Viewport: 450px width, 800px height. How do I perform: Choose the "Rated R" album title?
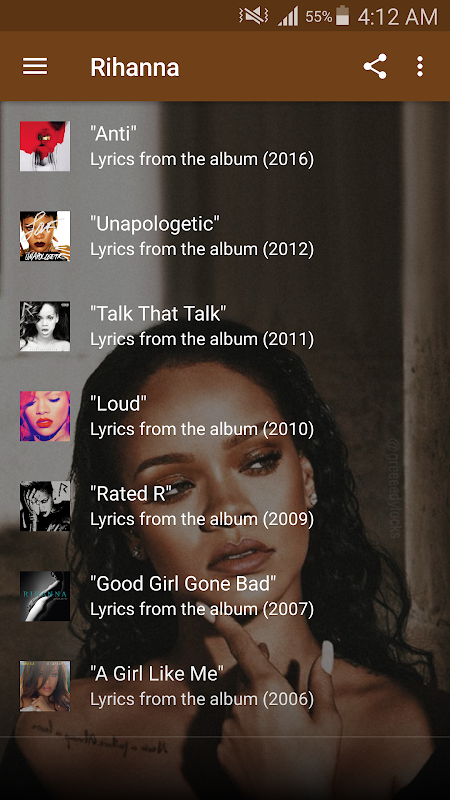pos(131,493)
